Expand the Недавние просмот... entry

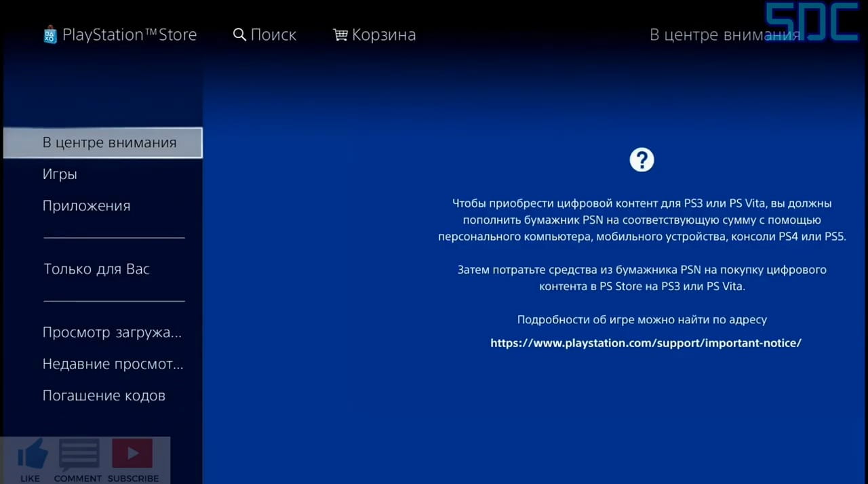tap(113, 364)
